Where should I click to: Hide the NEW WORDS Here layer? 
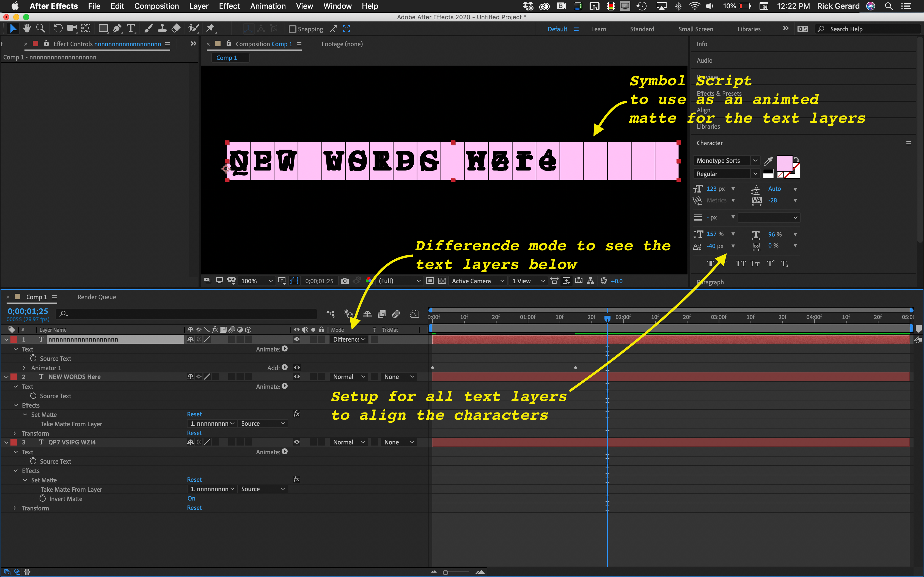pyautogui.click(x=297, y=377)
